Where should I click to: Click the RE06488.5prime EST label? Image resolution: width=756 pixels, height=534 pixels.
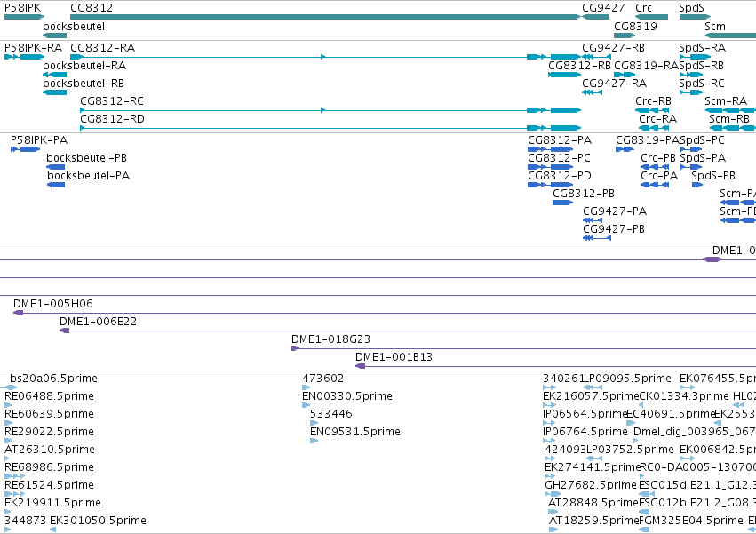(x=49, y=396)
